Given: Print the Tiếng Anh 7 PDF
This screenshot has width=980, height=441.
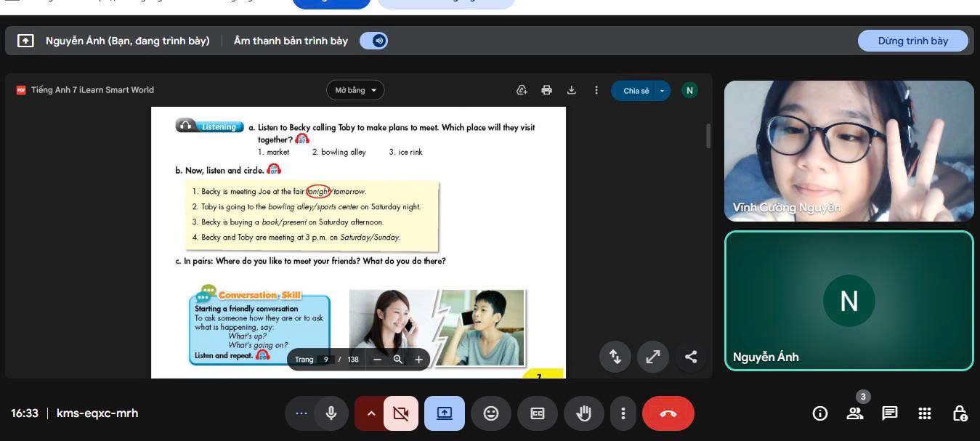Looking at the screenshot, I should [546, 90].
